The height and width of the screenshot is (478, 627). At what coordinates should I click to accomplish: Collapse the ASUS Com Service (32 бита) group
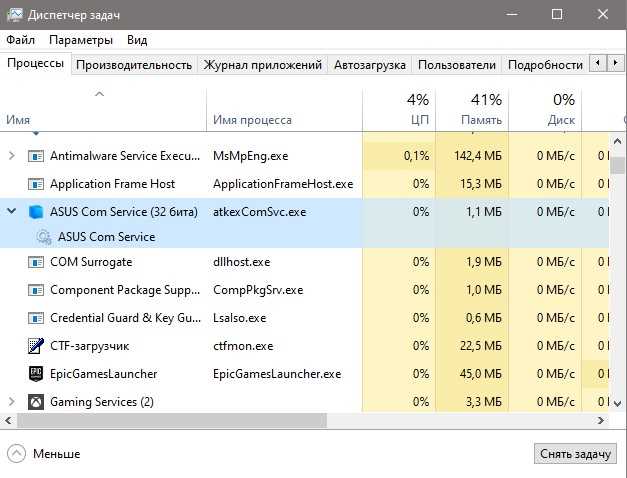pos(12,211)
